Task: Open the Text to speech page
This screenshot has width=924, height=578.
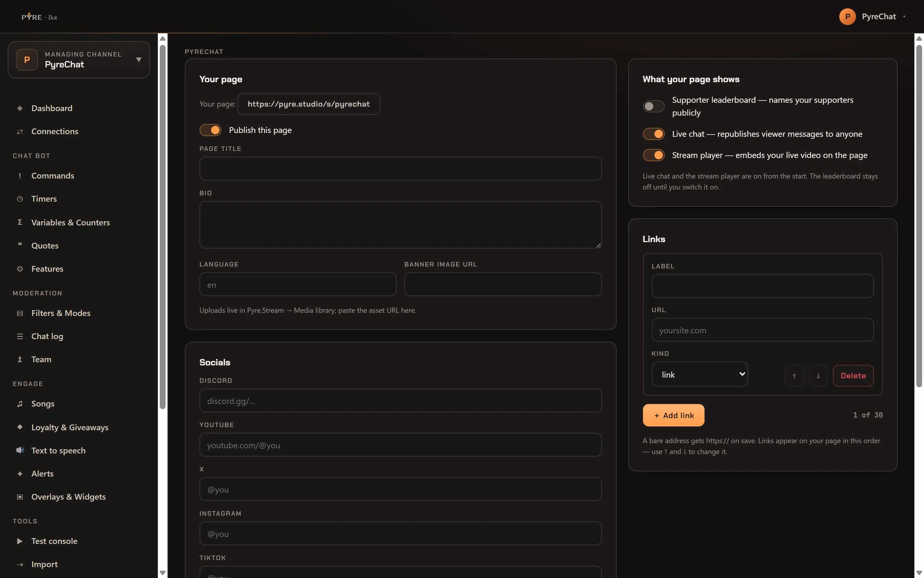Action: [58, 451]
